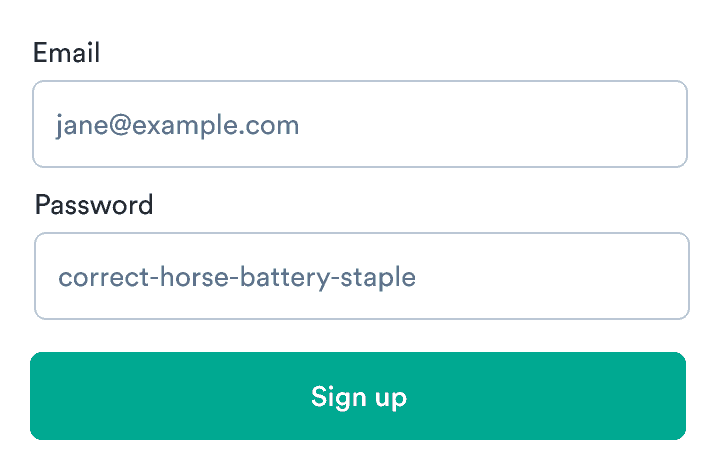This screenshot has width=720, height=472.
Task: Activate the first form input
Action: 360,124
